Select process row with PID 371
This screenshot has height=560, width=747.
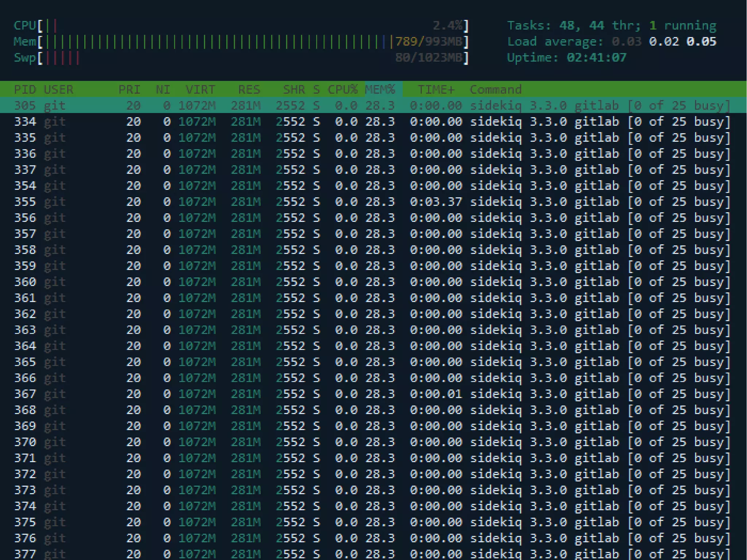tap(373, 458)
